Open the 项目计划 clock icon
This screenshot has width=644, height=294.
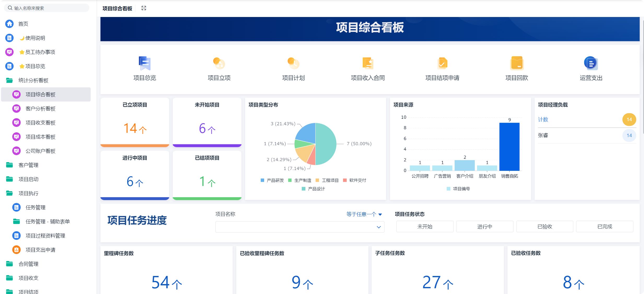(293, 63)
